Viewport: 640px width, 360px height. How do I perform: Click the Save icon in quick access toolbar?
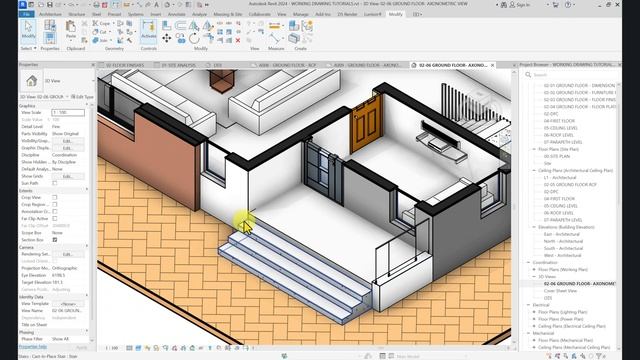click(50, 5)
